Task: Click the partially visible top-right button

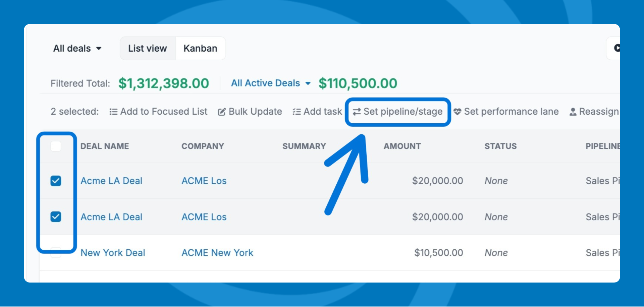Action: pyautogui.click(x=615, y=48)
